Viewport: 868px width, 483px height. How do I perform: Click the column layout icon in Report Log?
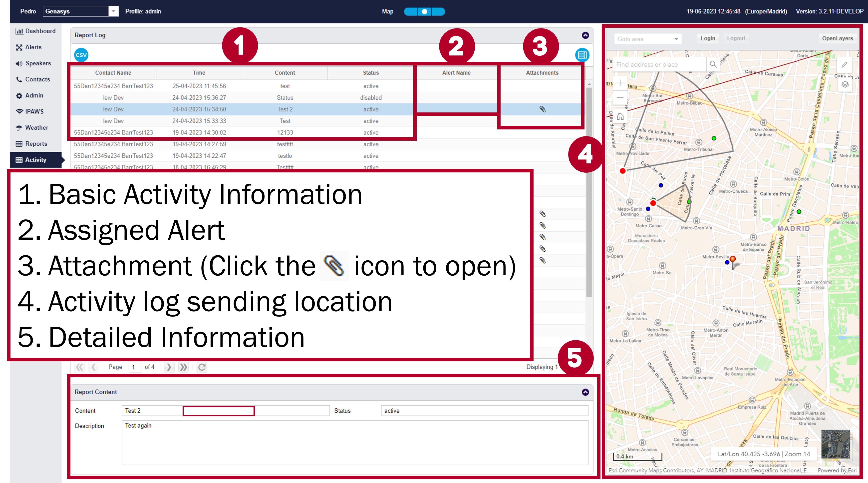(x=582, y=55)
